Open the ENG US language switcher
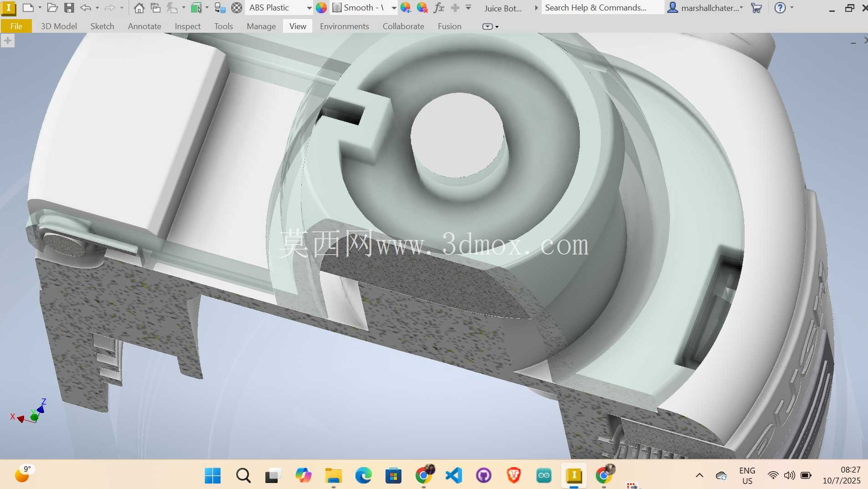This screenshot has width=868, height=489. coord(747,475)
